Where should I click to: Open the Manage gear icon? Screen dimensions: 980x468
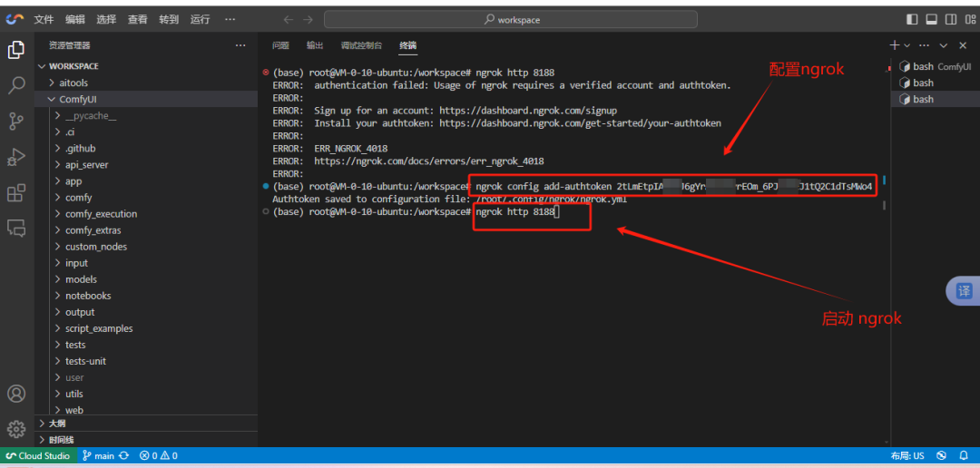click(x=16, y=429)
